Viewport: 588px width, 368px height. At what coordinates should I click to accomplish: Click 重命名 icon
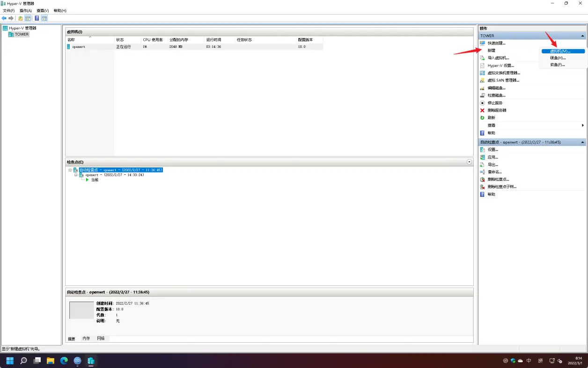(x=483, y=172)
